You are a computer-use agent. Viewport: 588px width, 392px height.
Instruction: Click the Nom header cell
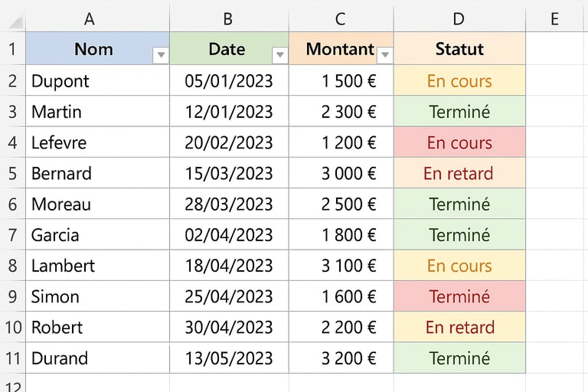click(97, 49)
